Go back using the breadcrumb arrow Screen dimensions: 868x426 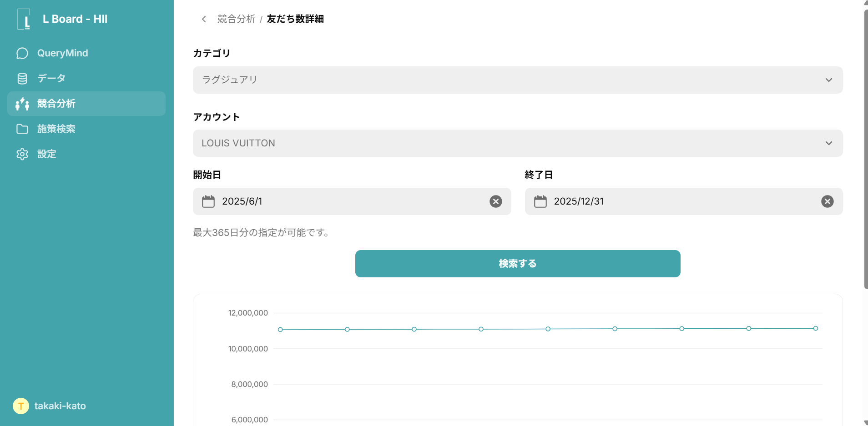tap(204, 19)
